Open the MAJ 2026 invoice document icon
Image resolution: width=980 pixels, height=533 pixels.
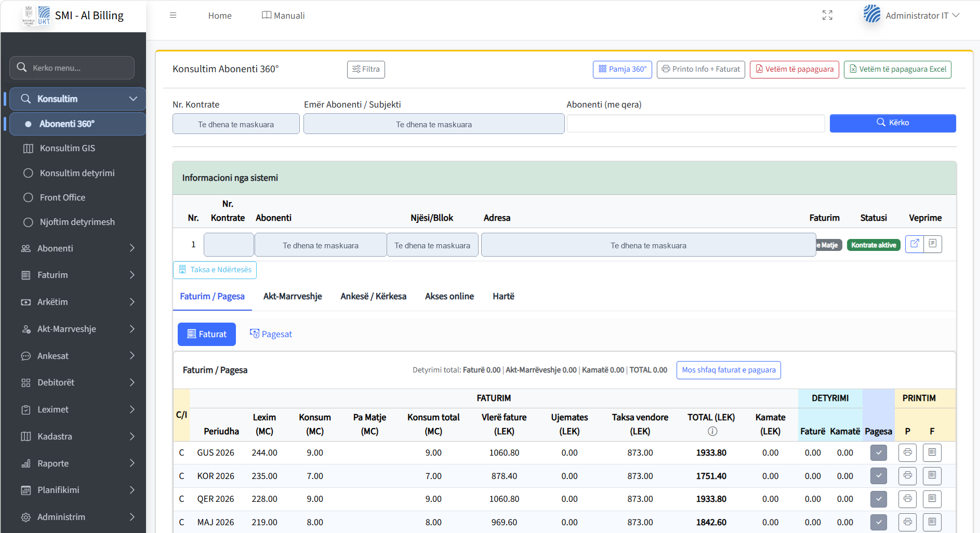[x=932, y=522]
